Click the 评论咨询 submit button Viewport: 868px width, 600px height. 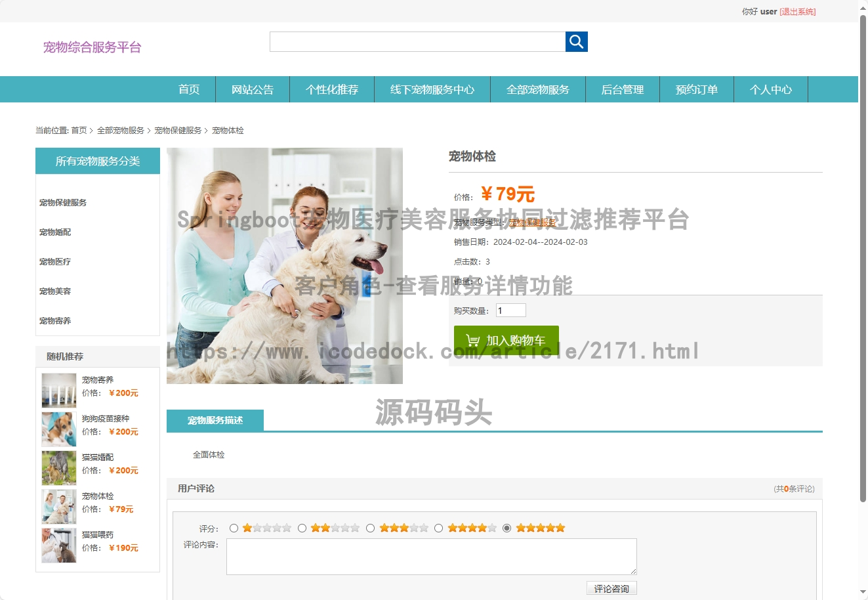(x=611, y=589)
